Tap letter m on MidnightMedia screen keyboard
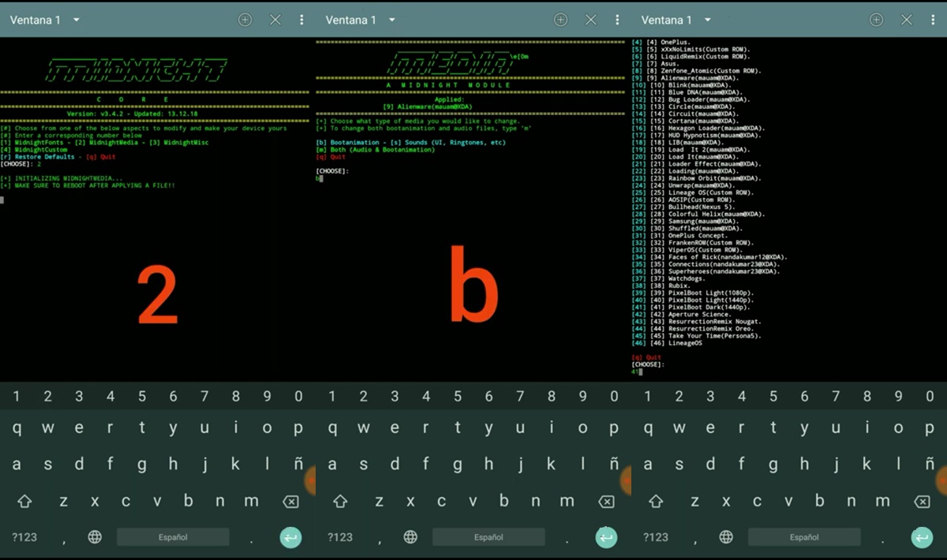This screenshot has height=560, width=947. point(567,501)
